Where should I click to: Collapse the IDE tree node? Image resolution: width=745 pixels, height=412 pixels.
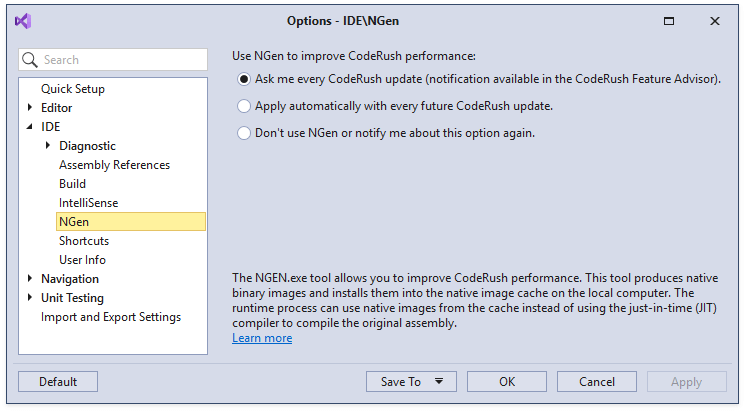click(x=30, y=127)
